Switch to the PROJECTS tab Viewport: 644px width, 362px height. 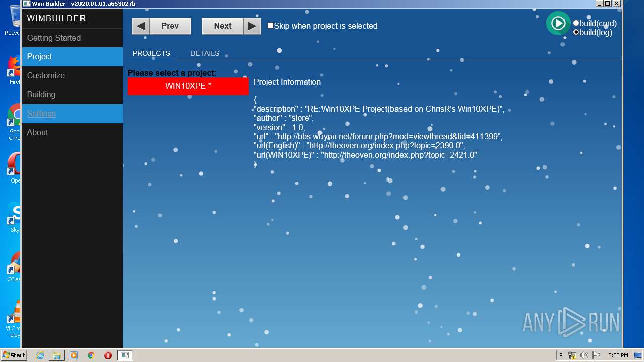point(151,53)
